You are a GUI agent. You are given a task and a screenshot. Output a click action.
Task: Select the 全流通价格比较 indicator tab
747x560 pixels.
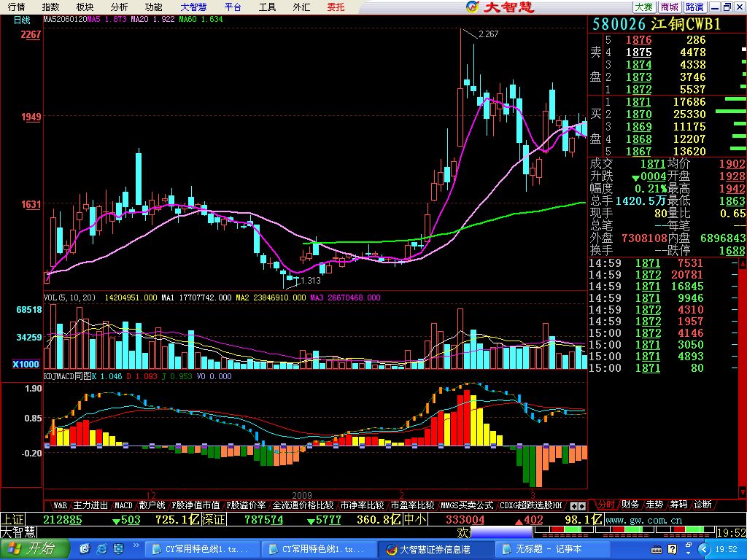click(x=303, y=505)
